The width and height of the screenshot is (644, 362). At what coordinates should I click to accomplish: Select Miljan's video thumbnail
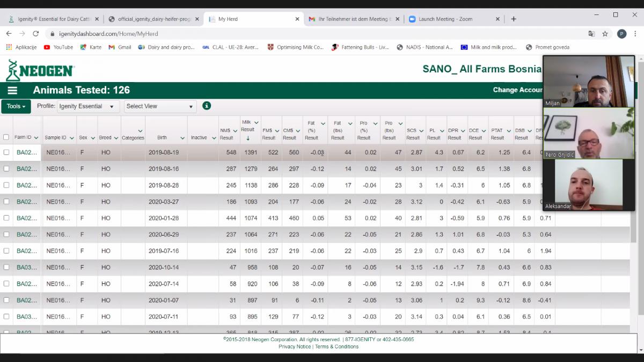click(589, 82)
